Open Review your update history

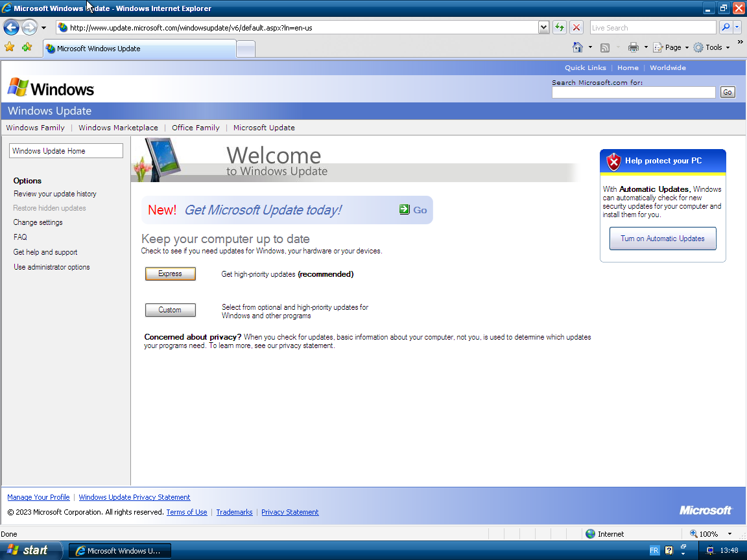pyautogui.click(x=54, y=194)
